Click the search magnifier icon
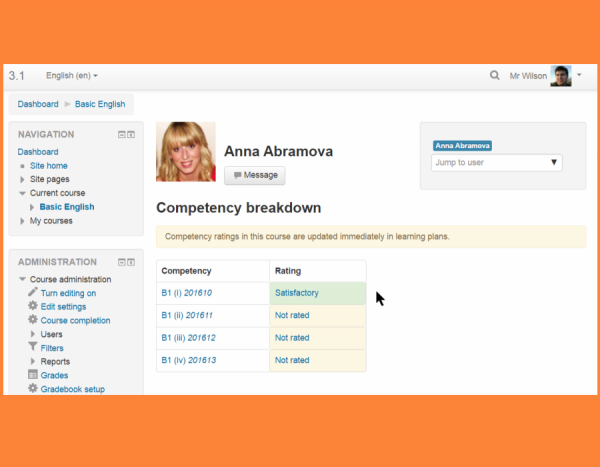 [494, 76]
